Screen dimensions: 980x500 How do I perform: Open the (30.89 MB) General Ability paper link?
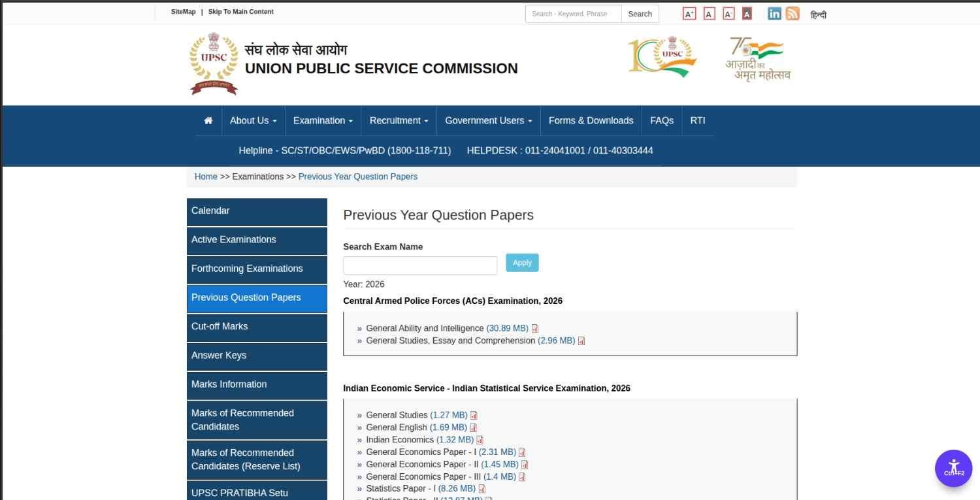(507, 329)
